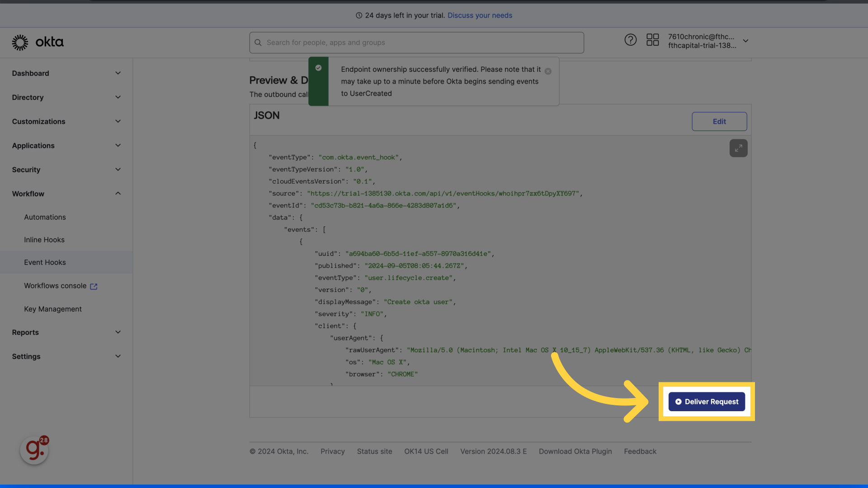This screenshot has width=868, height=488.
Task: Select the Security sidebar item label
Action: (26, 169)
